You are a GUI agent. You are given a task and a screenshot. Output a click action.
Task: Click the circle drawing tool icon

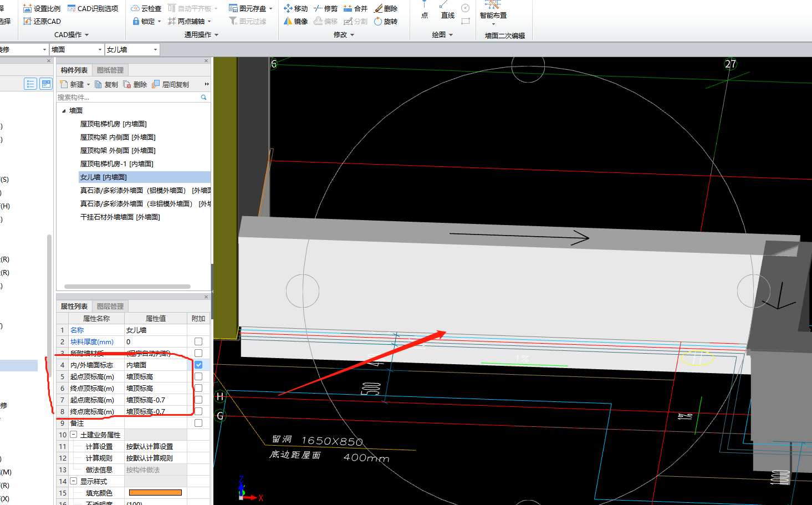click(x=466, y=8)
